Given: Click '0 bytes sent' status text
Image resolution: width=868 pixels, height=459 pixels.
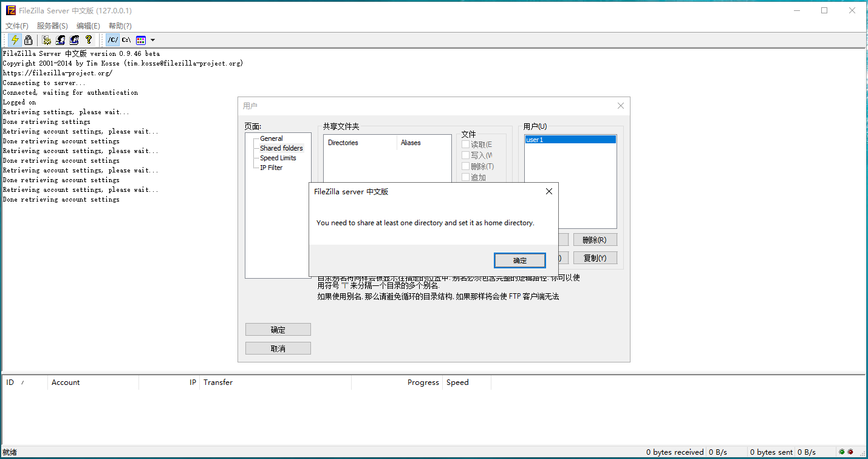Looking at the screenshot, I should tap(771, 452).
